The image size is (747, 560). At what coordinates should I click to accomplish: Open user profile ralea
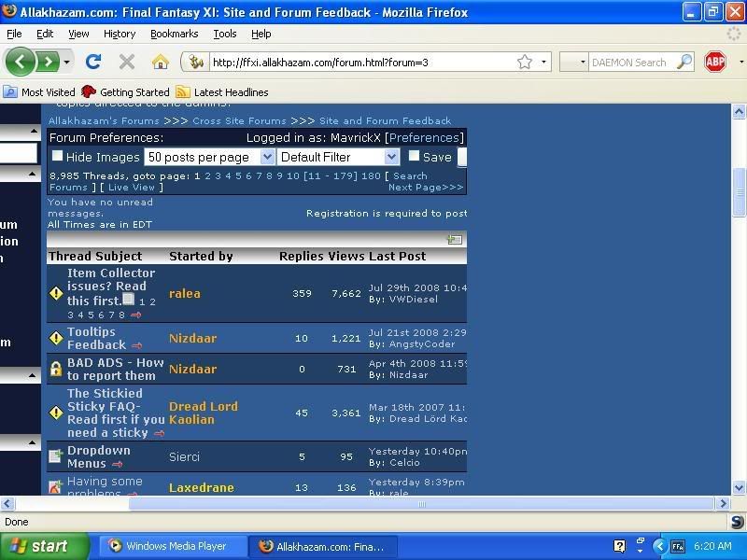(184, 293)
